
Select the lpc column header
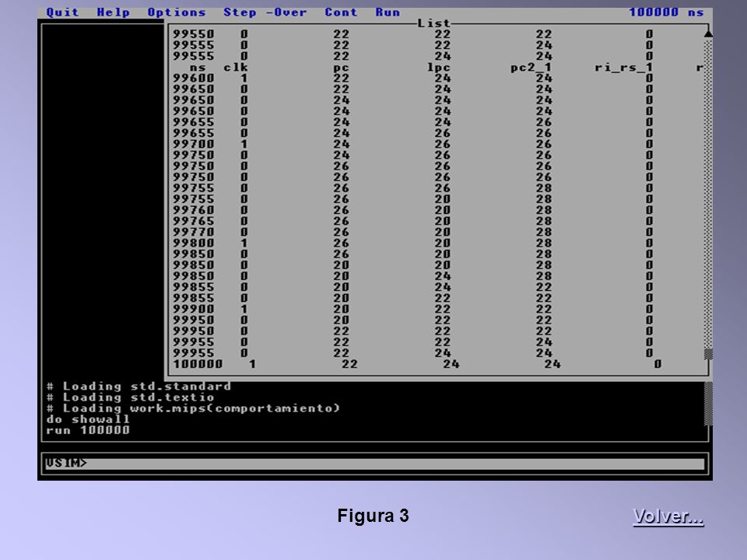(438, 68)
